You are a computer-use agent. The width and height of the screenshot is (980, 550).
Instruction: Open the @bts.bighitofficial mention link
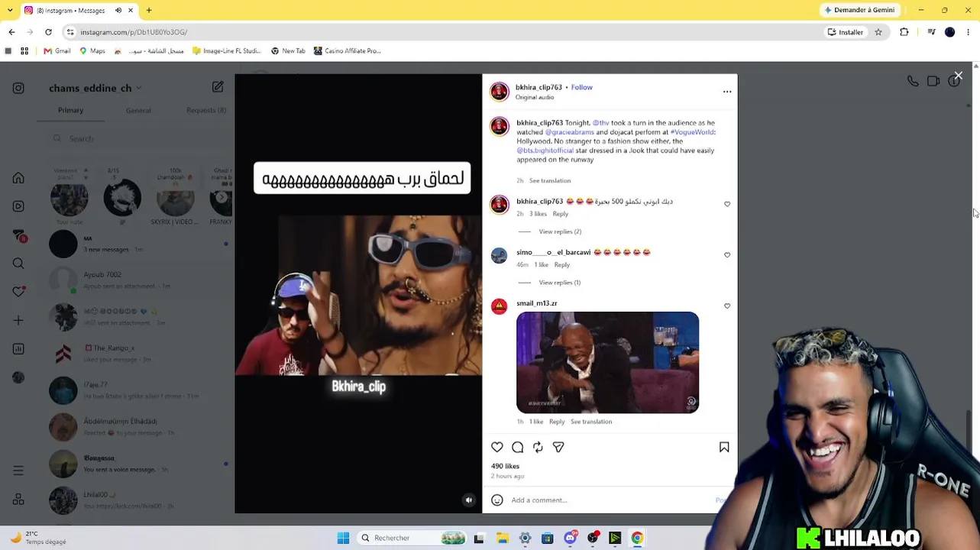[x=545, y=150]
